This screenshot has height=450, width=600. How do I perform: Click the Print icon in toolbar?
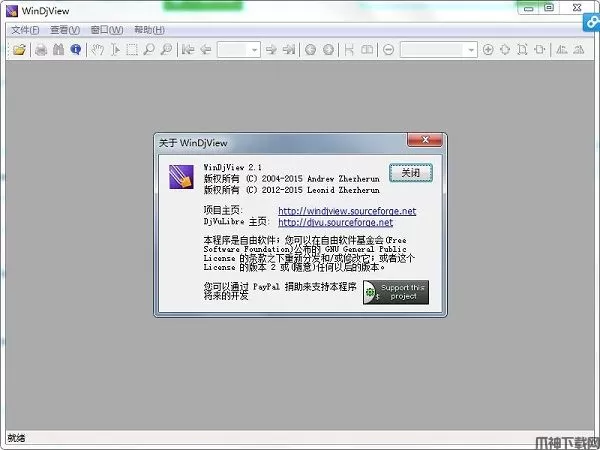[x=41, y=50]
